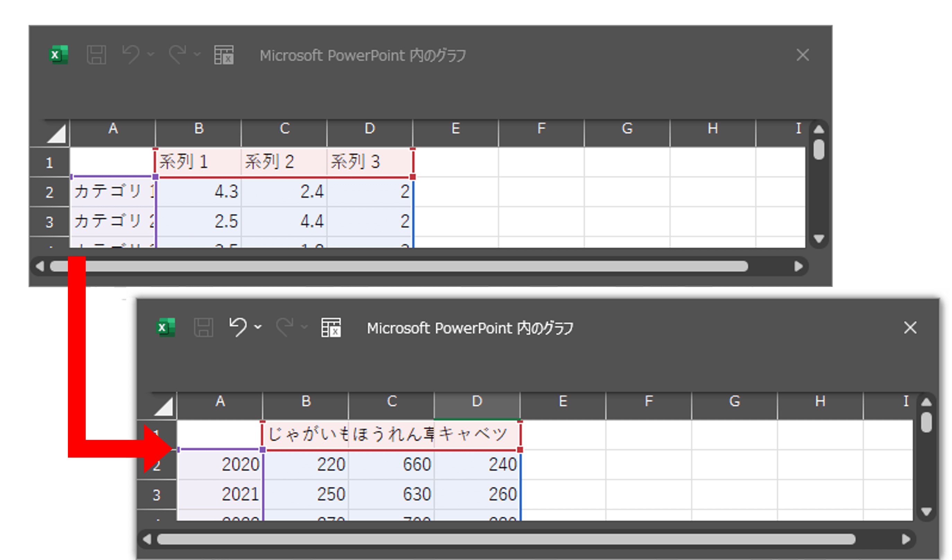Click cell containing 系列 2
Viewport: 952px width, 560px height.
pos(284,162)
